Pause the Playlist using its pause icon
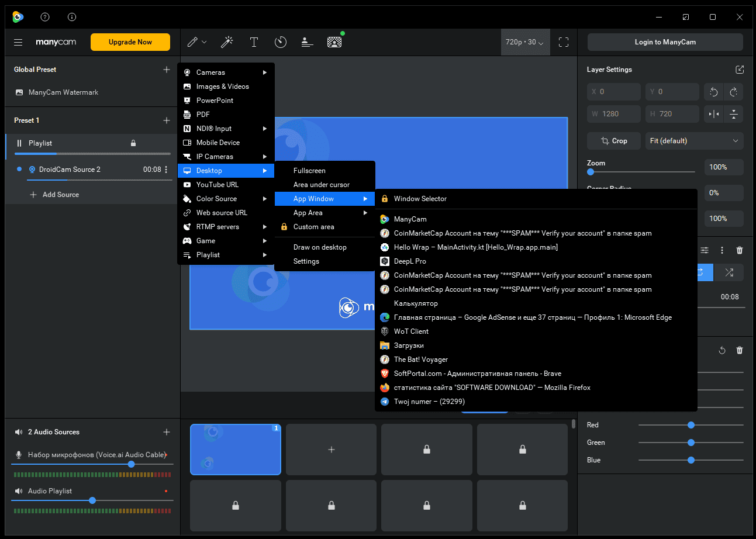This screenshot has width=756, height=539. point(19,143)
